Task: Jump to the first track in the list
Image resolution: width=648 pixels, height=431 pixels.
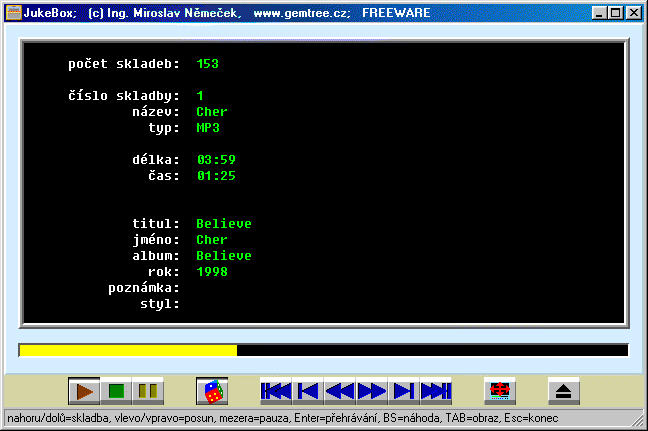Action: pyautogui.click(x=276, y=391)
